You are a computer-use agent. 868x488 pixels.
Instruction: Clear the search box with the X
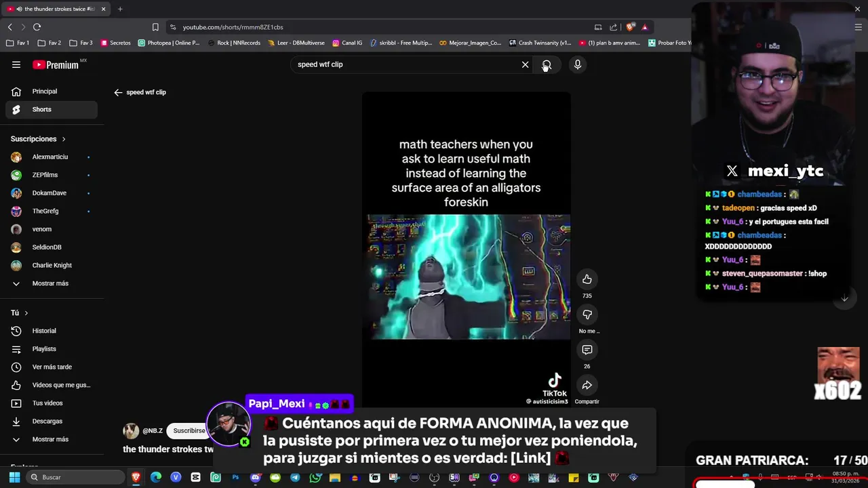(525, 64)
